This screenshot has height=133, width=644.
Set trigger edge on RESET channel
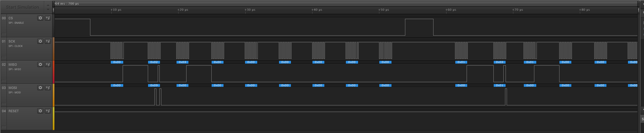click(x=48, y=111)
